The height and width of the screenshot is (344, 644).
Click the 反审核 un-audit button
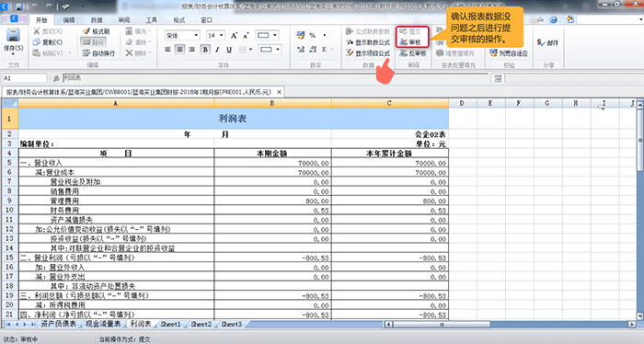pyautogui.click(x=413, y=53)
